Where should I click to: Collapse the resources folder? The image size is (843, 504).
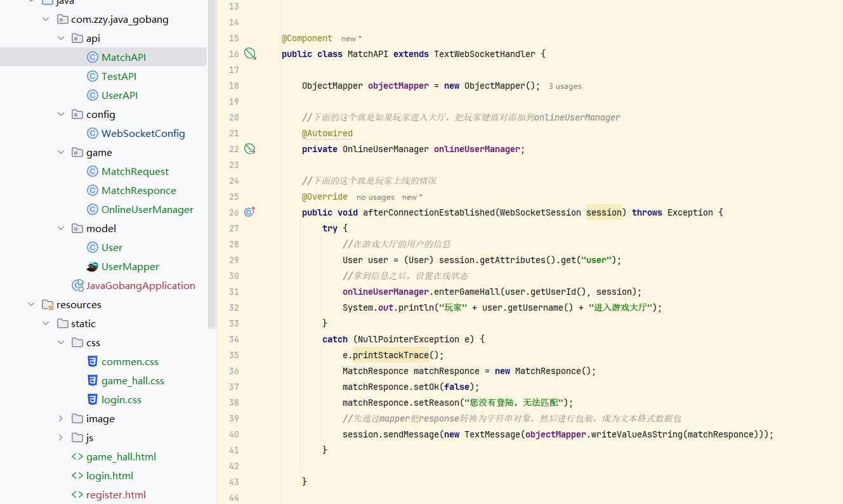tap(30, 304)
